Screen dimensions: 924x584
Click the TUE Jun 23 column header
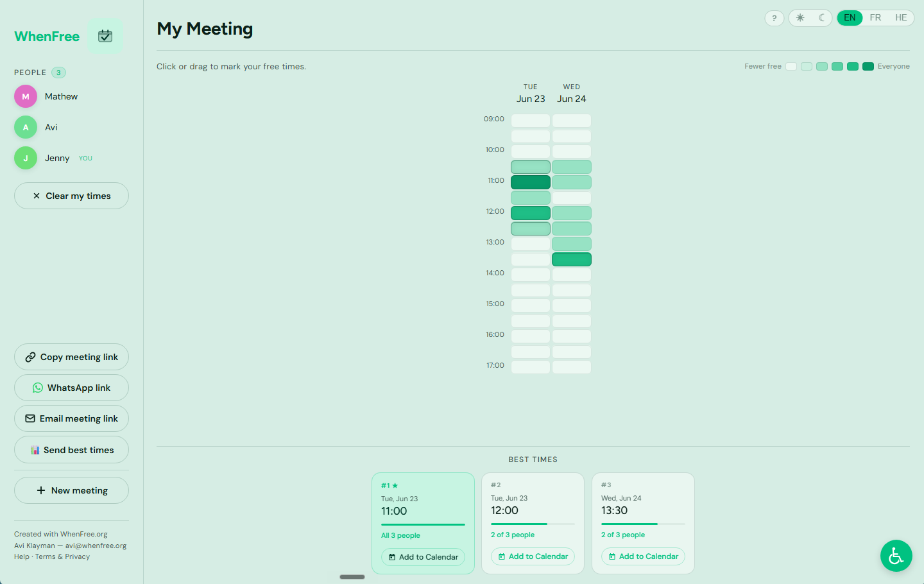click(x=531, y=93)
